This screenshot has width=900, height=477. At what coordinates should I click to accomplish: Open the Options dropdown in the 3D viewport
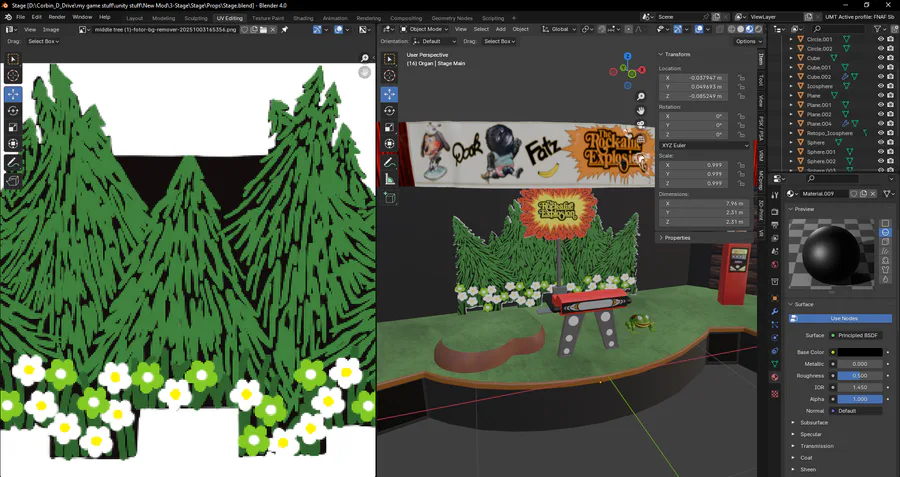click(749, 41)
